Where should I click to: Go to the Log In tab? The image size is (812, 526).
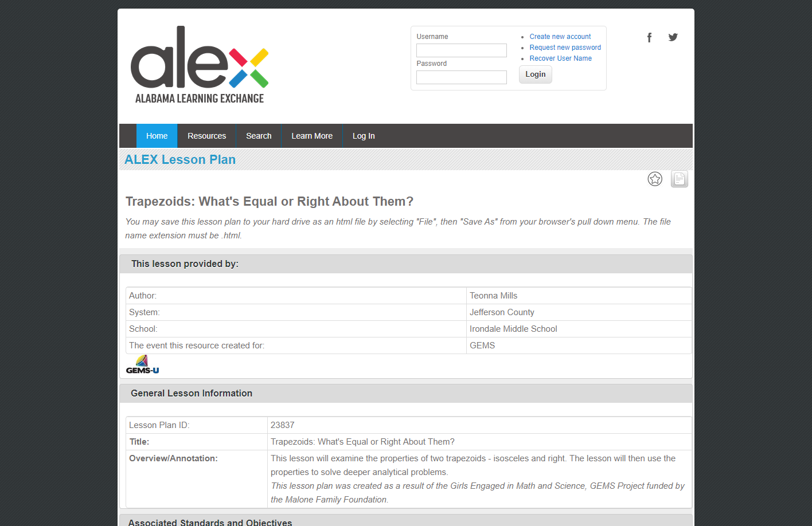[x=363, y=136]
